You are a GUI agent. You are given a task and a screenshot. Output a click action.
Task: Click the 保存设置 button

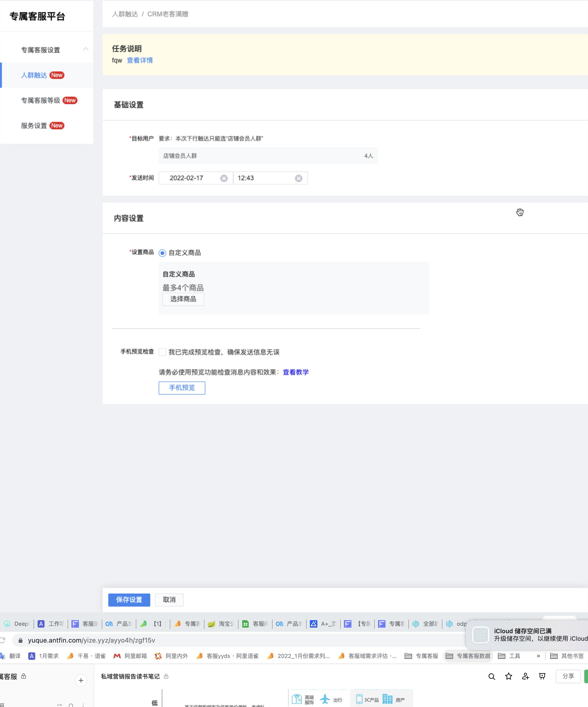click(x=129, y=600)
